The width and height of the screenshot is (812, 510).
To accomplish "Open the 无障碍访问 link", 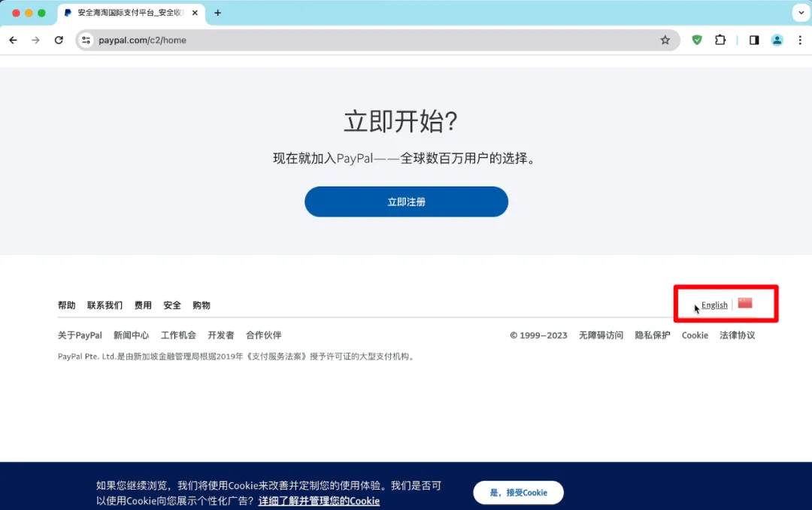I will click(x=601, y=335).
